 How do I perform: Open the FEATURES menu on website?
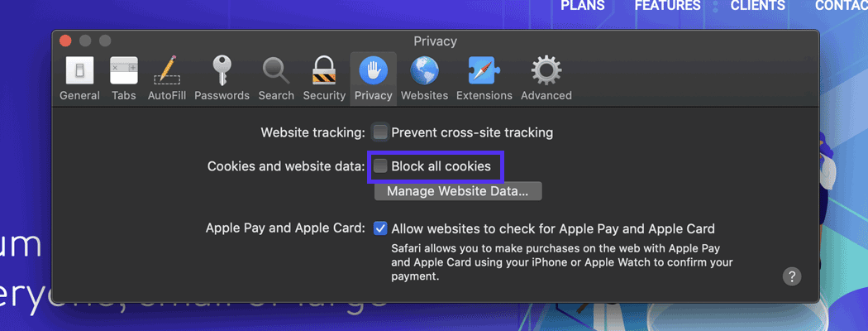coord(667,6)
